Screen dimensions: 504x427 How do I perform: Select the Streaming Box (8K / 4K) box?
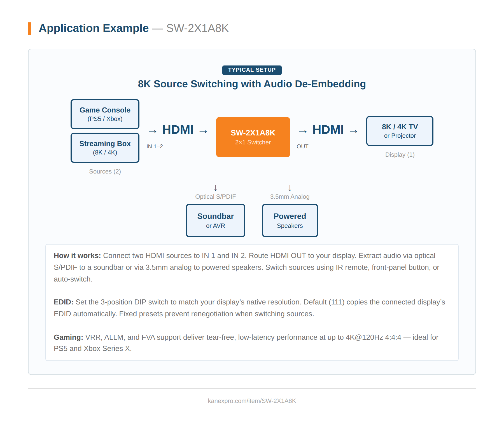105,148
